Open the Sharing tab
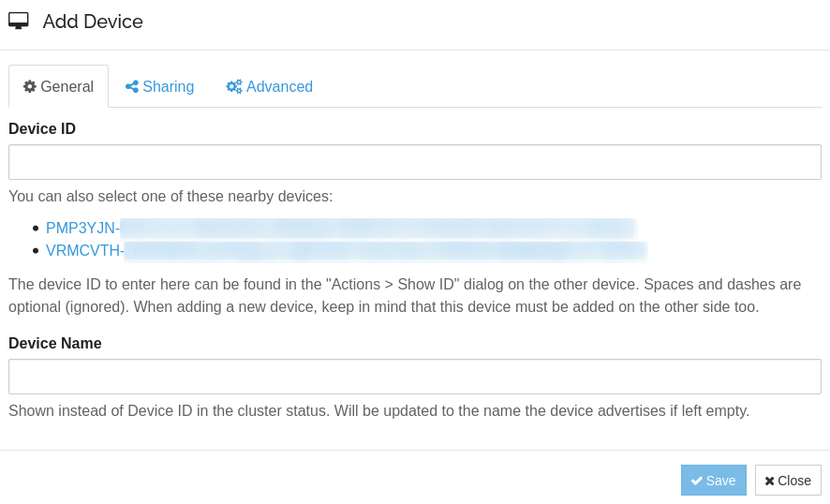This screenshot has width=830, height=504. tap(160, 86)
